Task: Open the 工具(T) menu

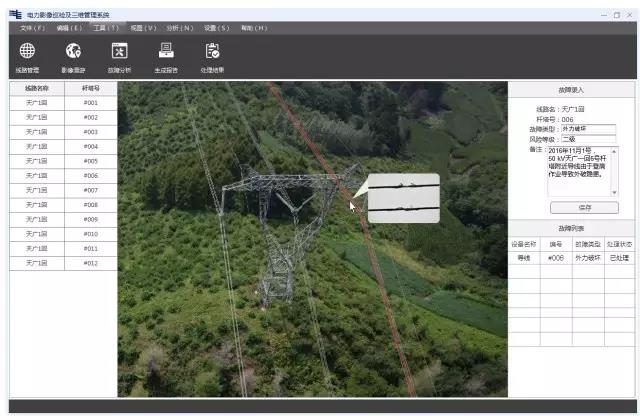Action: coord(105,28)
